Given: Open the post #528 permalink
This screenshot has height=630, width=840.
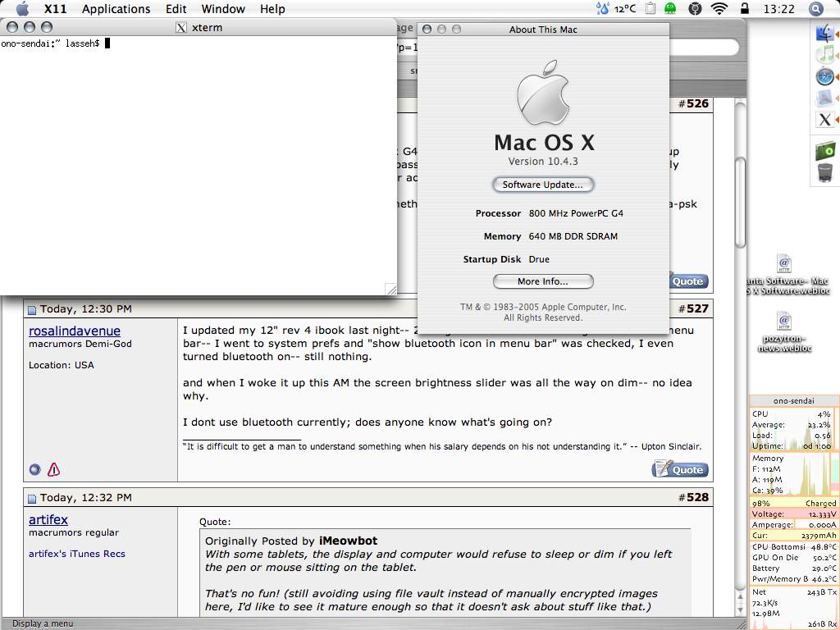Looking at the screenshot, I should pyautogui.click(x=697, y=497).
